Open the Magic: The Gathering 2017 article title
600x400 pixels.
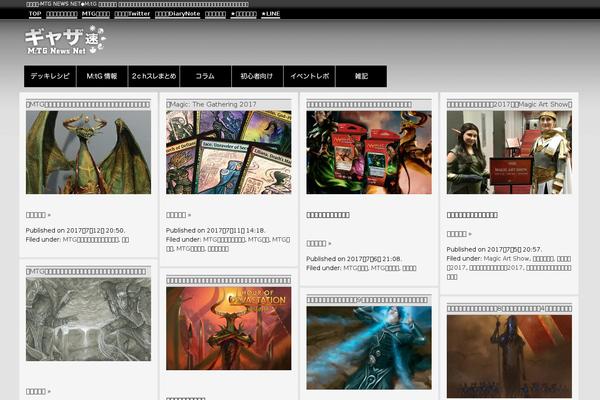211,104
